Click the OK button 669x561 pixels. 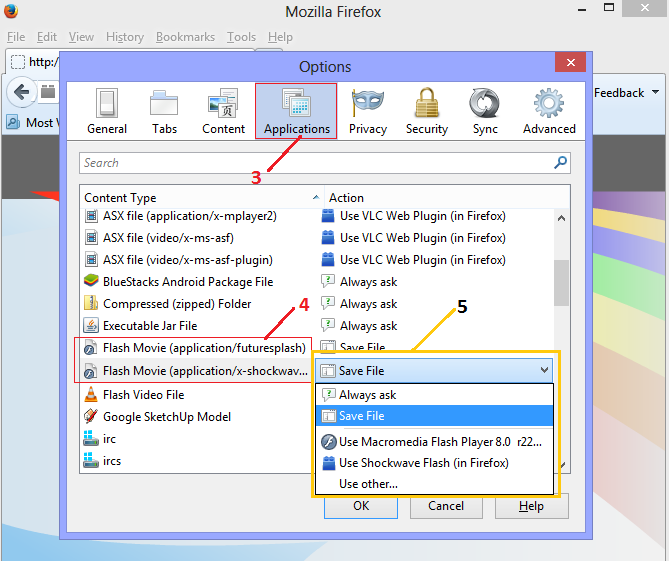[361, 506]
